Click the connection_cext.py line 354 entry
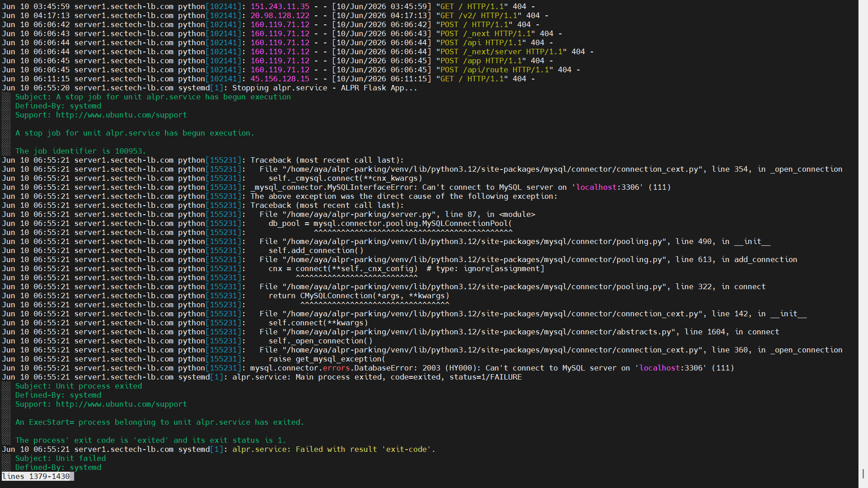The height and width of the screenshot is (488, 868). (x=551, y=169)
